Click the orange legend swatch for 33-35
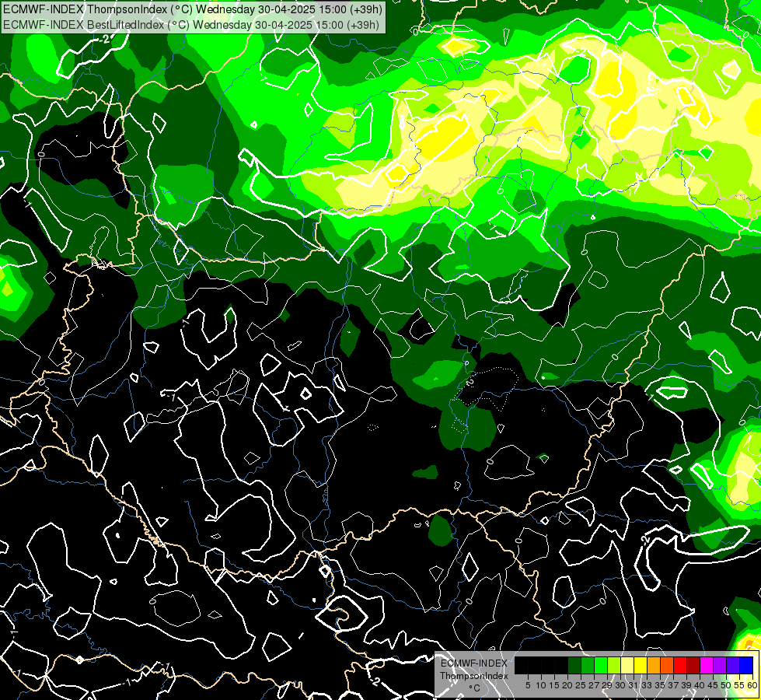The image size is (761, 700). tap(654, 666)
